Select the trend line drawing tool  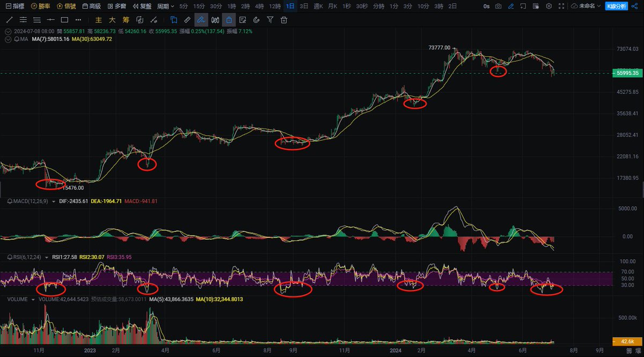pyautogui.click(x=10, y=20)
